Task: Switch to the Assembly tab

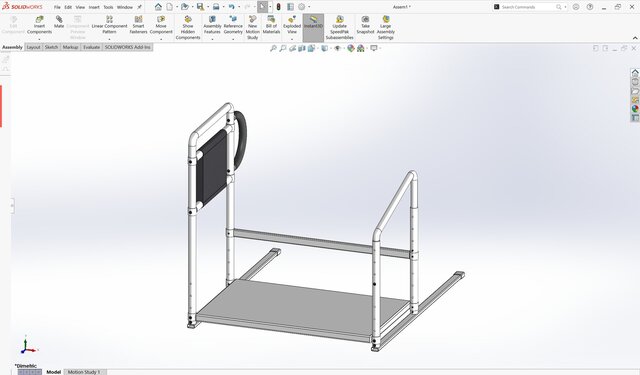Action: tap(12, 47)
